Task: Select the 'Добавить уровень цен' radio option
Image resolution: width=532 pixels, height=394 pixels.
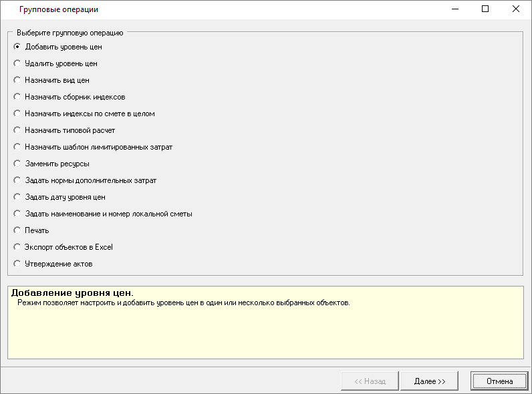Action: pos(17,47)
